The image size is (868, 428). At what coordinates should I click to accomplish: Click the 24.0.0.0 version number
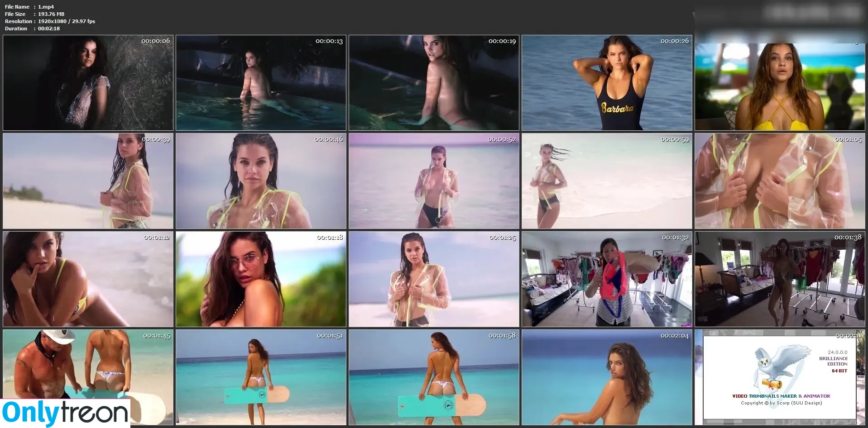[837, 352]
